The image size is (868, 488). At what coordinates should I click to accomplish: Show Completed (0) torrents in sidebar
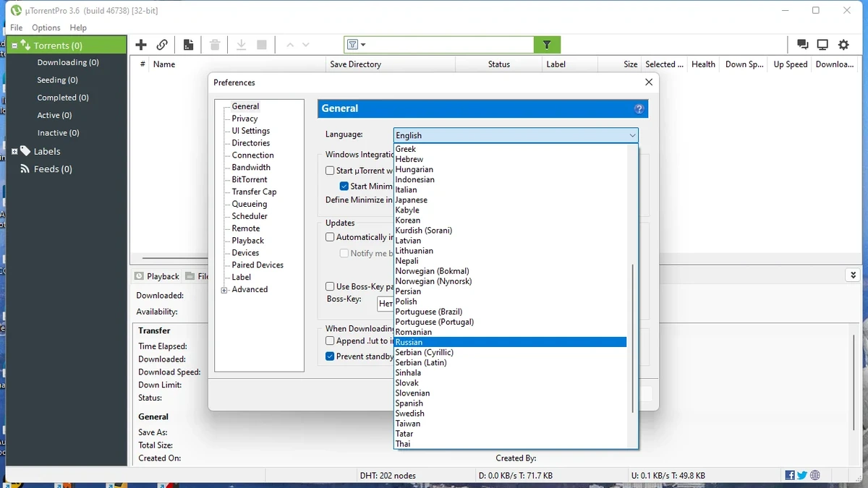coord(63,98)
